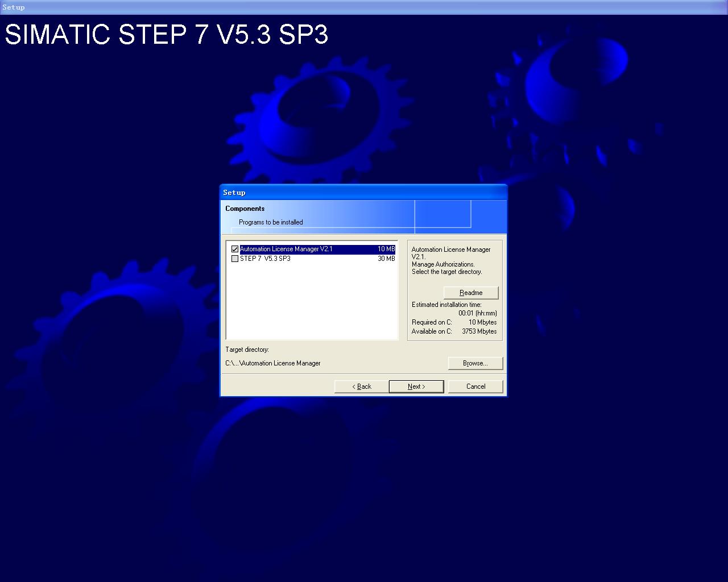Click the full-screen Setup window title bar

click(364, 7)
